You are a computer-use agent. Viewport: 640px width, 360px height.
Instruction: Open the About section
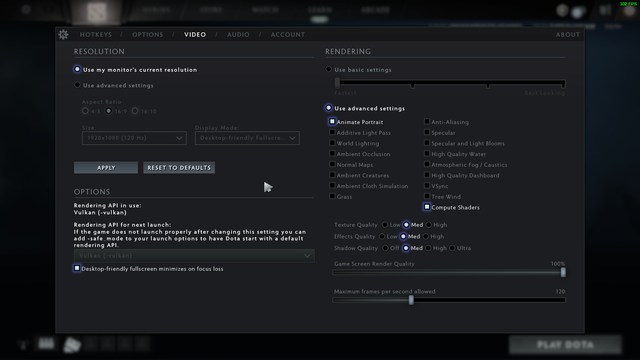click(567, 35)
